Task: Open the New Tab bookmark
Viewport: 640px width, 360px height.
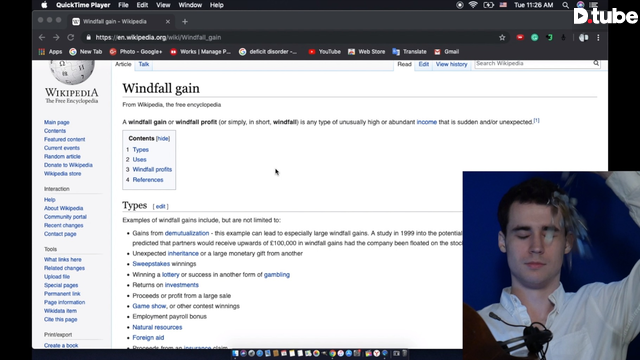Action: point(86,52)
